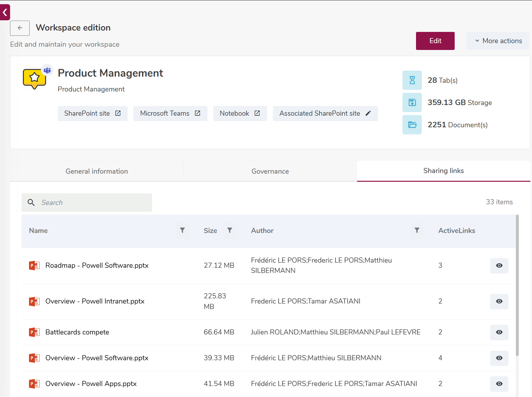The height and width of the screenshot is (397, 532).
Task: Open Size column filter
Action: point(230,230)
